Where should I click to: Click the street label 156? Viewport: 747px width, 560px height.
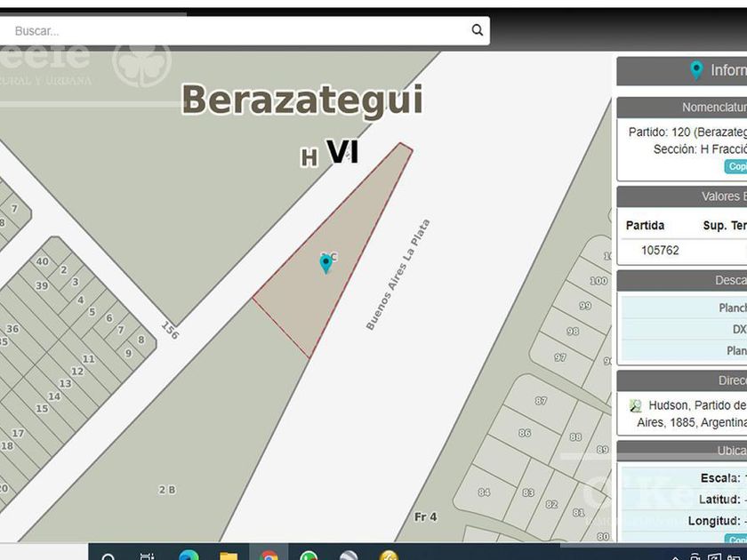click(170, 330)
